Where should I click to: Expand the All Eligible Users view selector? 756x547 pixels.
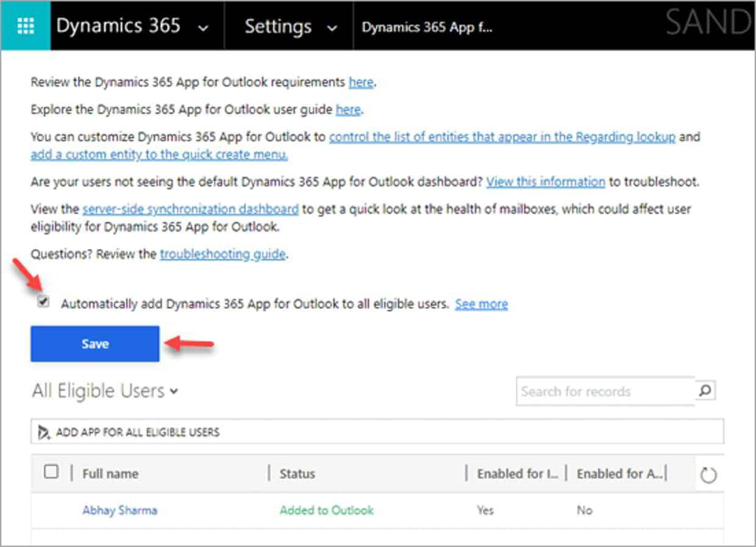pos(174,391)
